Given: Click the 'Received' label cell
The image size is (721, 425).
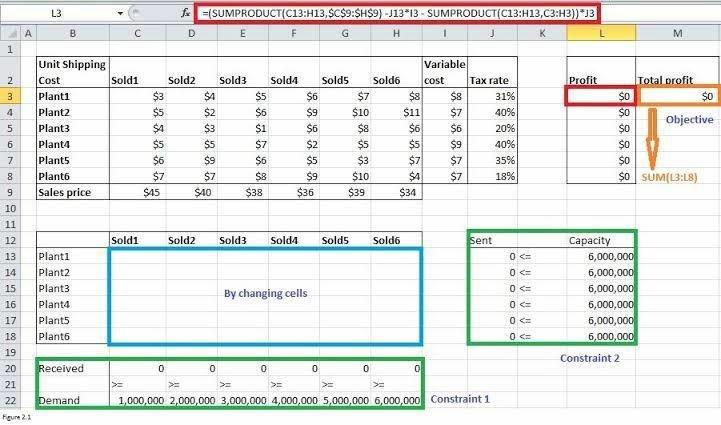Looking at the screenshot, I should pos(73,368).
